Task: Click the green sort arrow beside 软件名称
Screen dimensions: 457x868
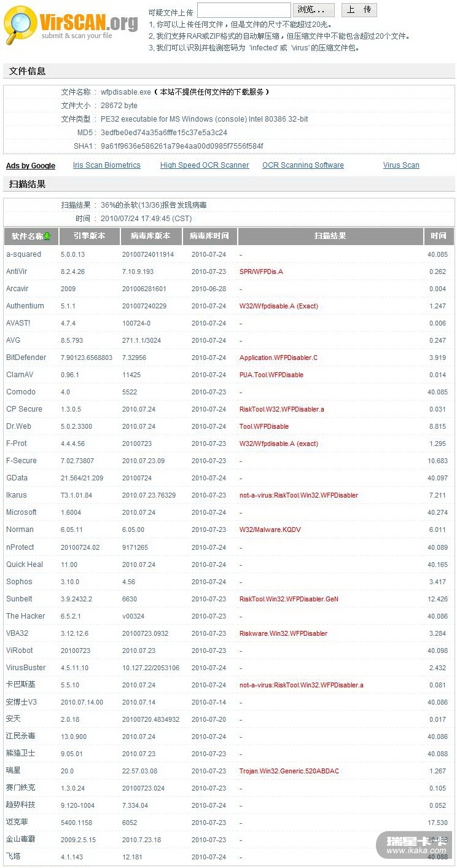Action: (x=47, y=237)
